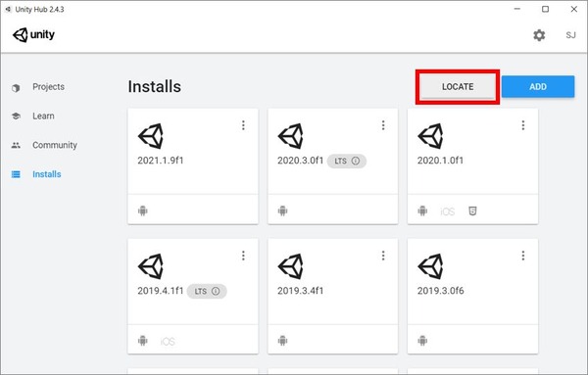The height and width of the screenshot is (375, 588).
Task: Click the Unity icon on 2019.3.4f1 card
Action: click(x=291, y=266)
